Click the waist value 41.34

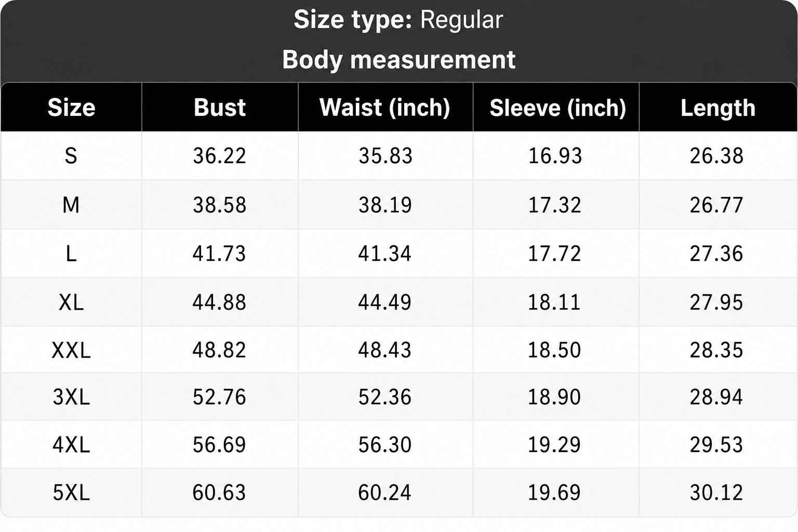(384, 254)
